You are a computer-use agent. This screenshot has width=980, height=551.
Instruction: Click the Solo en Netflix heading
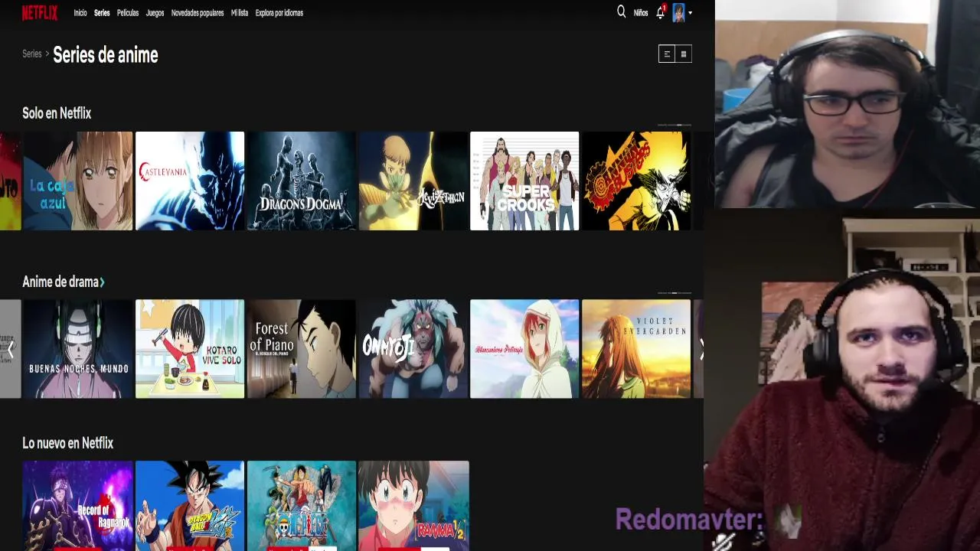pyautogui.click(x=57, y=113)
